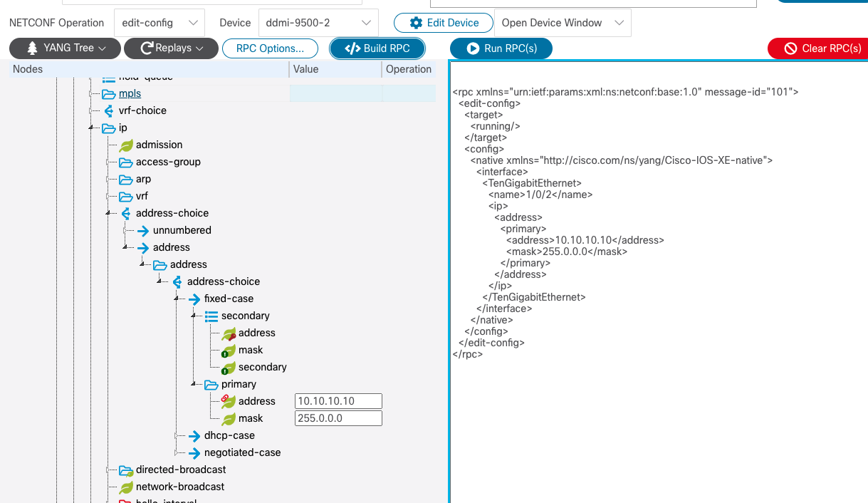
Task: Click the vrf-choice choice node icon
Action: coord(108,110)
